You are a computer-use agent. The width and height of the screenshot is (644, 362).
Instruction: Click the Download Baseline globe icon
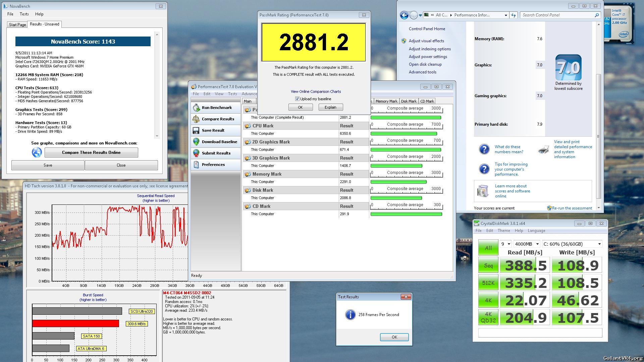(x=196, y=142)
